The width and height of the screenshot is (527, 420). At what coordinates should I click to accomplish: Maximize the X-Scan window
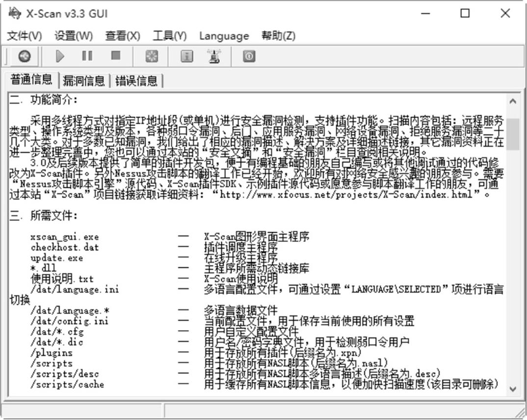click(x=465, y=13)
